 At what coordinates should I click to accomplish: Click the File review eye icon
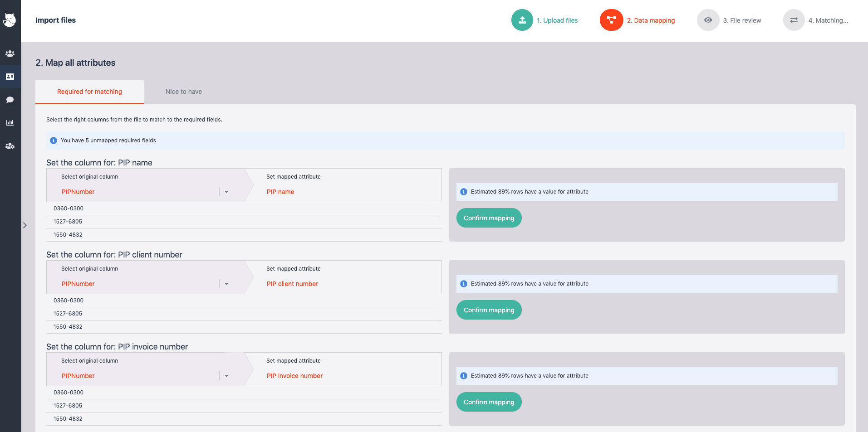point(708,20)
